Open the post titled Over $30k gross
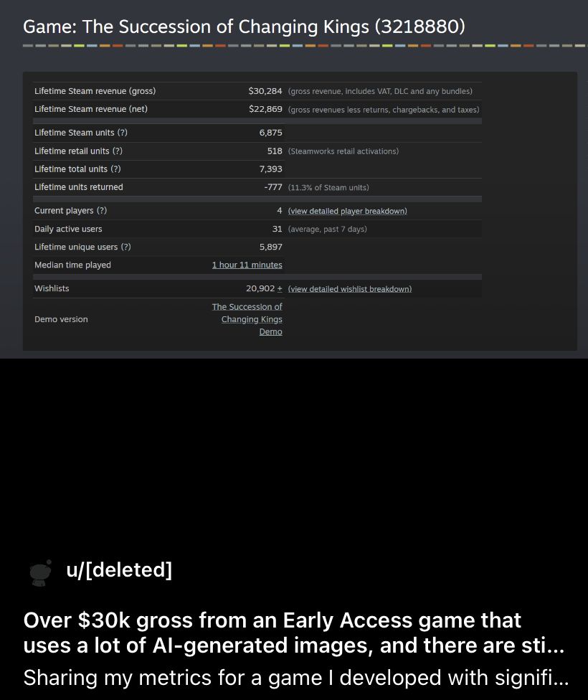This screenshot has height=700, width=588. (294, 633)
